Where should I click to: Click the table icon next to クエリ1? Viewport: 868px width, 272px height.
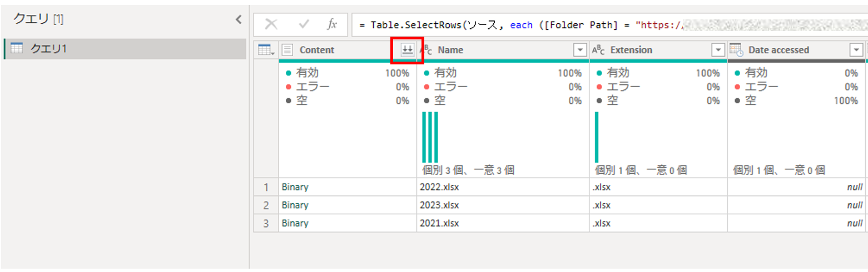17,48
